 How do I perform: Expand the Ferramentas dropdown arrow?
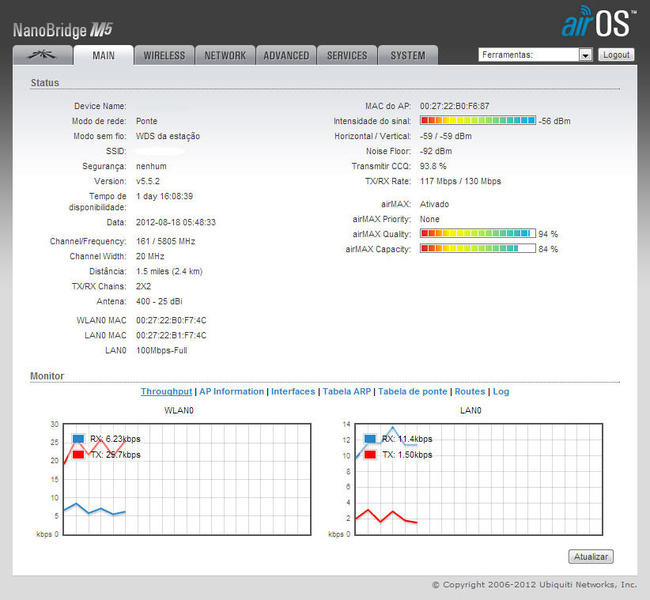(585, 55)
